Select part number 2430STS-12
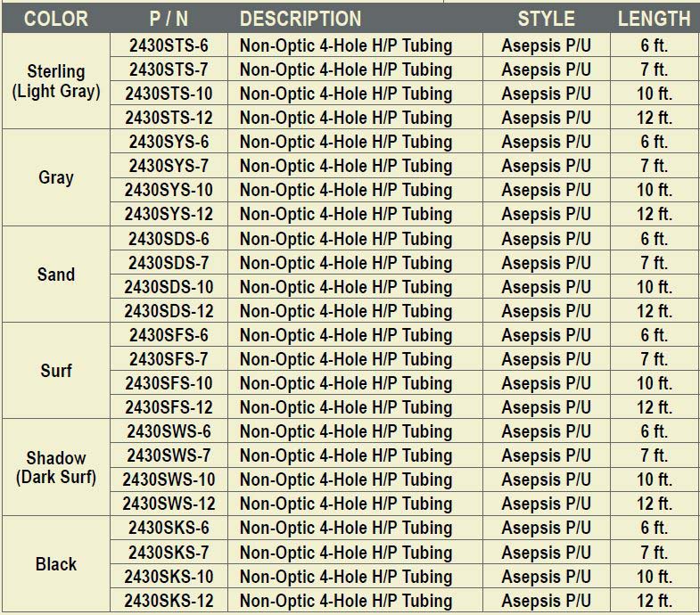 [169, 118]
